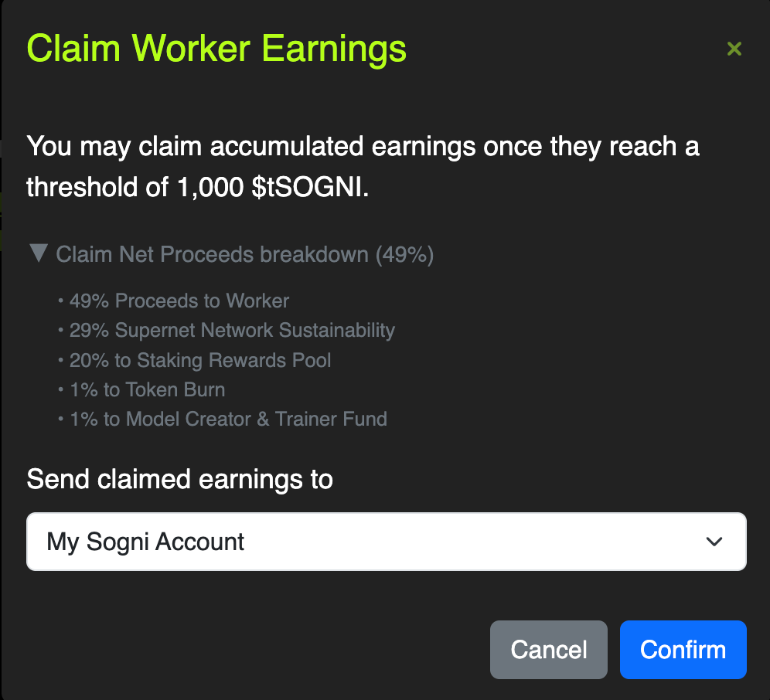Click the My Sogni Account text in the selector

pos(145,542)
